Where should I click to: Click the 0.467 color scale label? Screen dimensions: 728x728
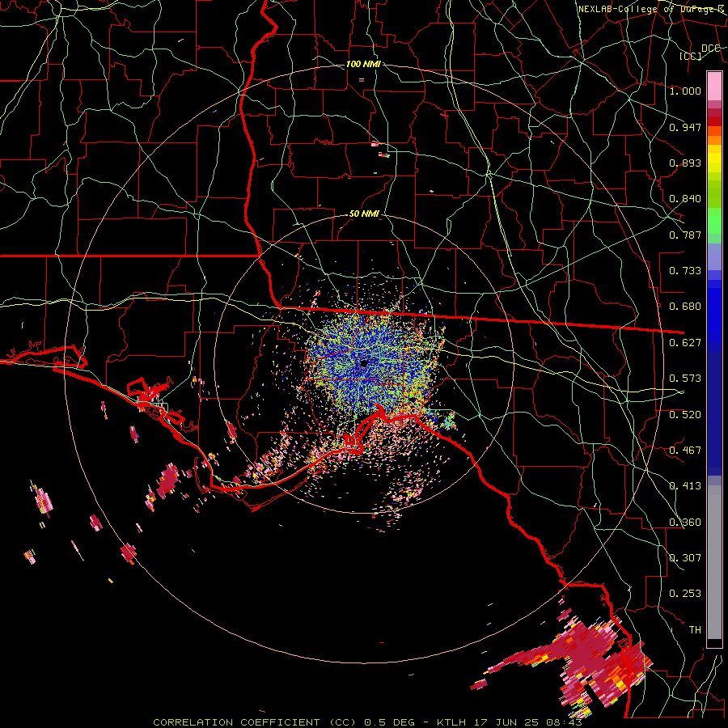click(x=685, y=451)
